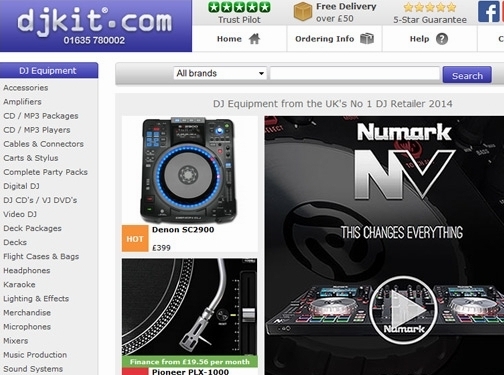Open Carts & Stylus category
The image size is (504, 375).
point(31,158)
